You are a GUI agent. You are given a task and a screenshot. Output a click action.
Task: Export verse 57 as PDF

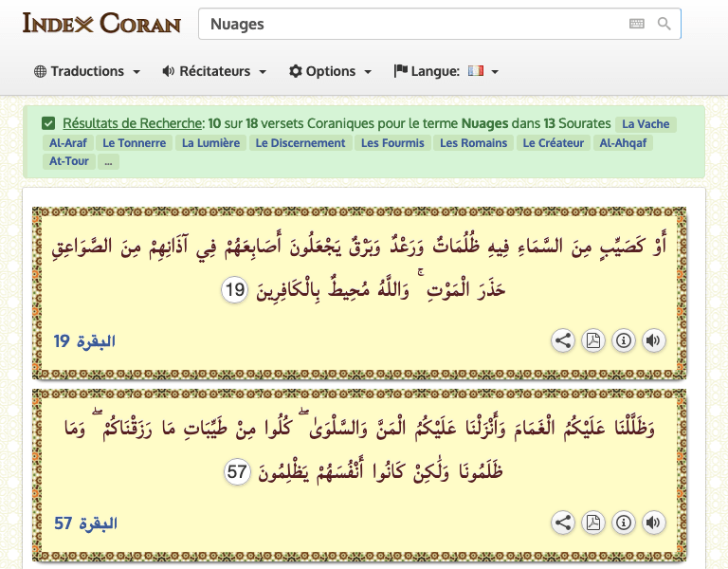pyautogui.click(x=592, y=523)
